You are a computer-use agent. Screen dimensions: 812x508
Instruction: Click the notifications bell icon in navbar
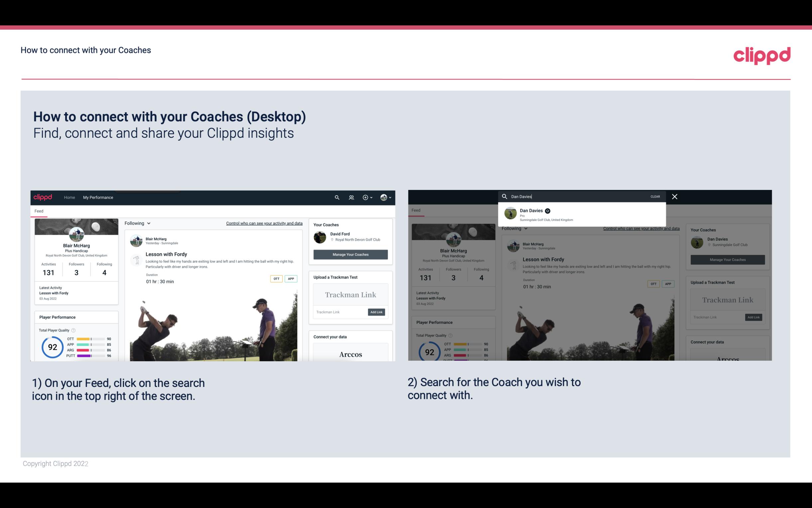[351, 197]
